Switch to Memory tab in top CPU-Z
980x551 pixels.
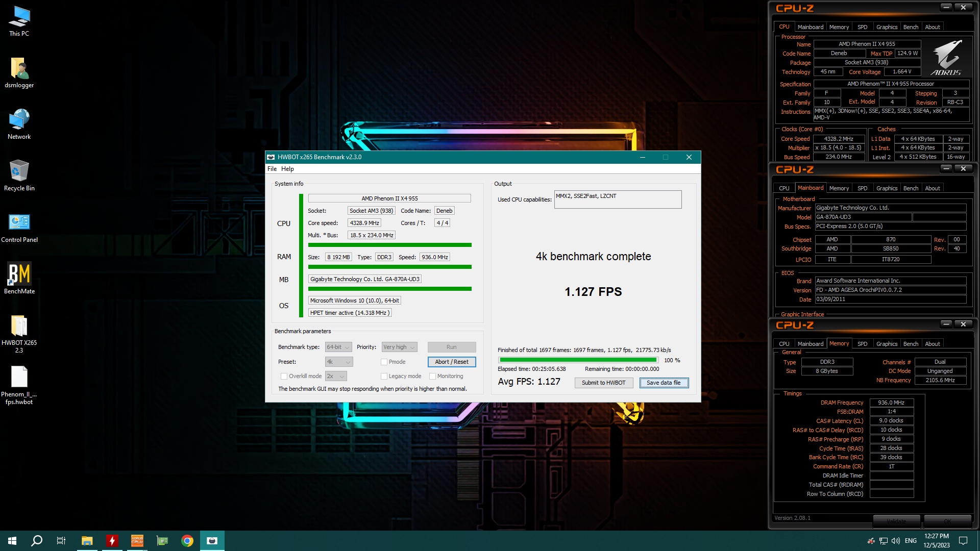[839, 27]
